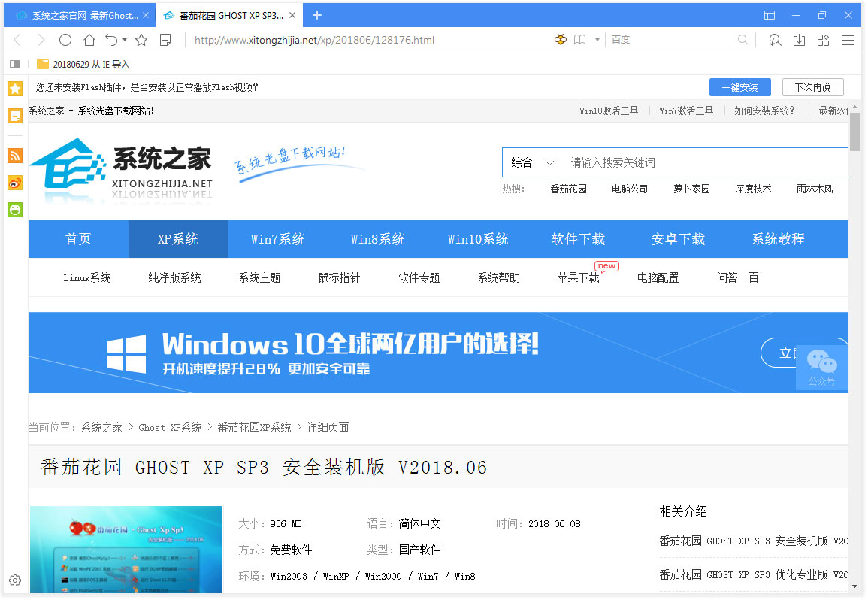
Task: Click the browser reload page icon
Action: point(65,40)
